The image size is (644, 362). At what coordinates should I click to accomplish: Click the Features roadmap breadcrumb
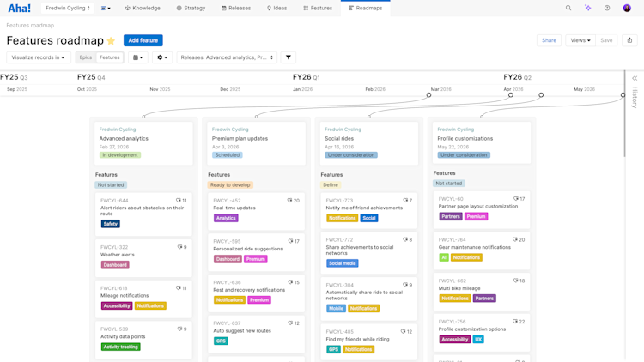tap(30, 26)
